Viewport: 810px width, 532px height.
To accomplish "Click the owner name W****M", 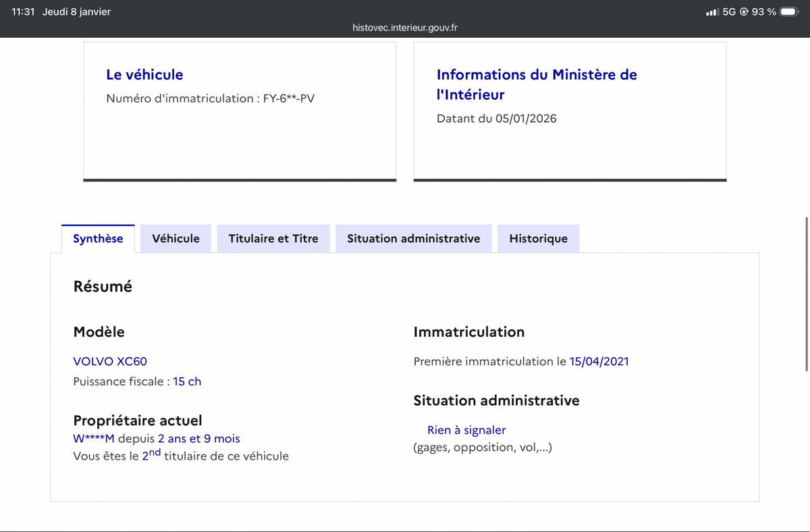I will tap(94, 439).
